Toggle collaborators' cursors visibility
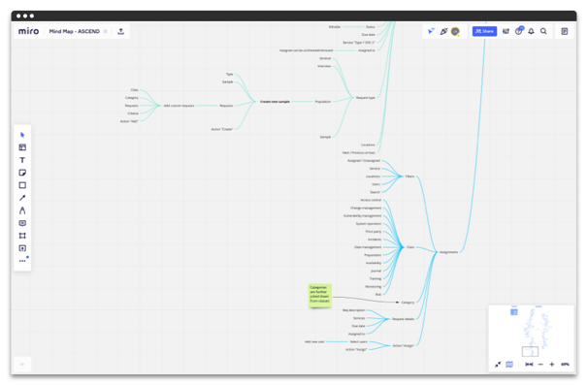Viewport: 588px width, 385px height. [431, 31]
